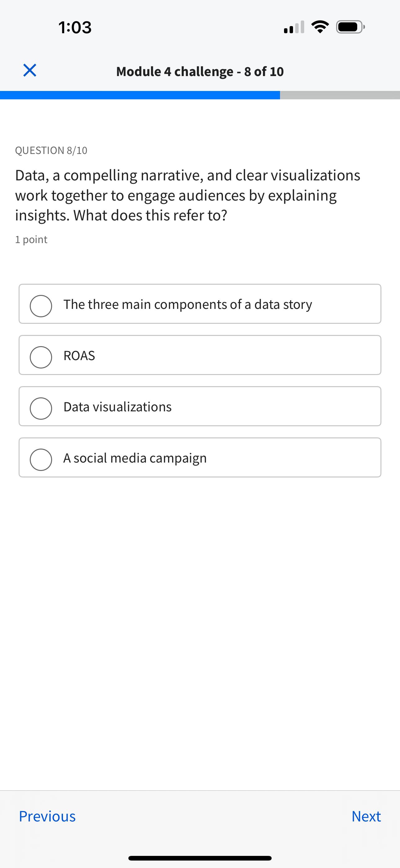The width and height of the screenshot is (400, 868).
Task: Click the home indicator bar at bottom
Action: click(x=200, y=857)
